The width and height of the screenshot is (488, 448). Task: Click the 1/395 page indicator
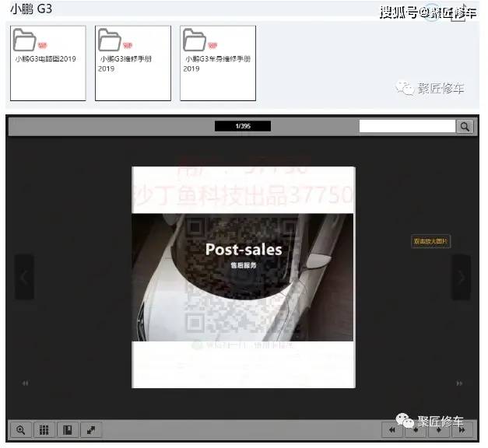click(x=243, y=126)
